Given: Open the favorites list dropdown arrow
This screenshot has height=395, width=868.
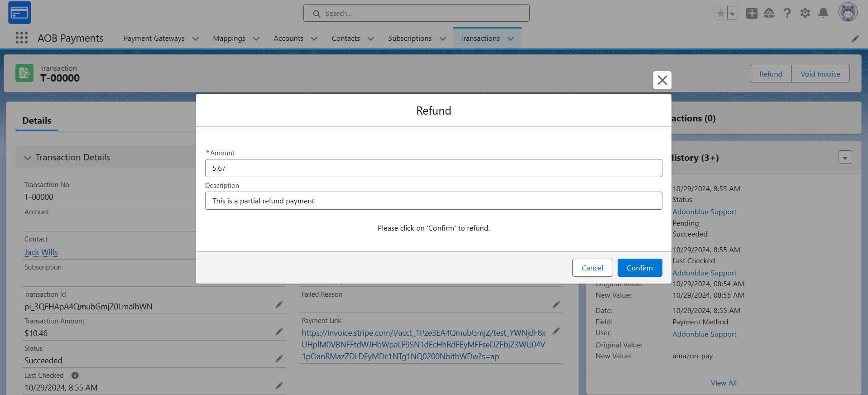Looking at the screenshot, I should tap(732, 13).
